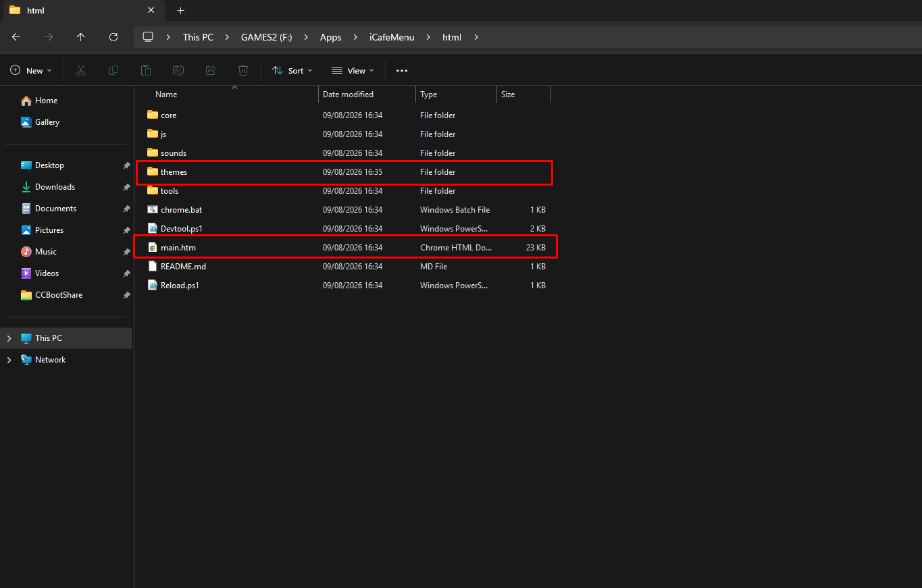
Task: Unpin Music using its pin icon
Action: pyautogui.click(x=126, y=252)
